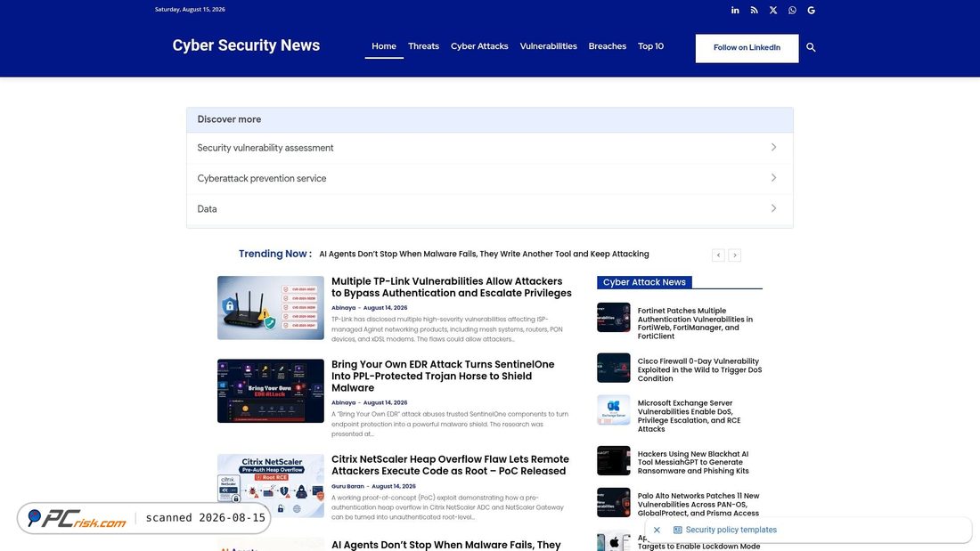Open the Cyber Attacks menu

point(479,46)
